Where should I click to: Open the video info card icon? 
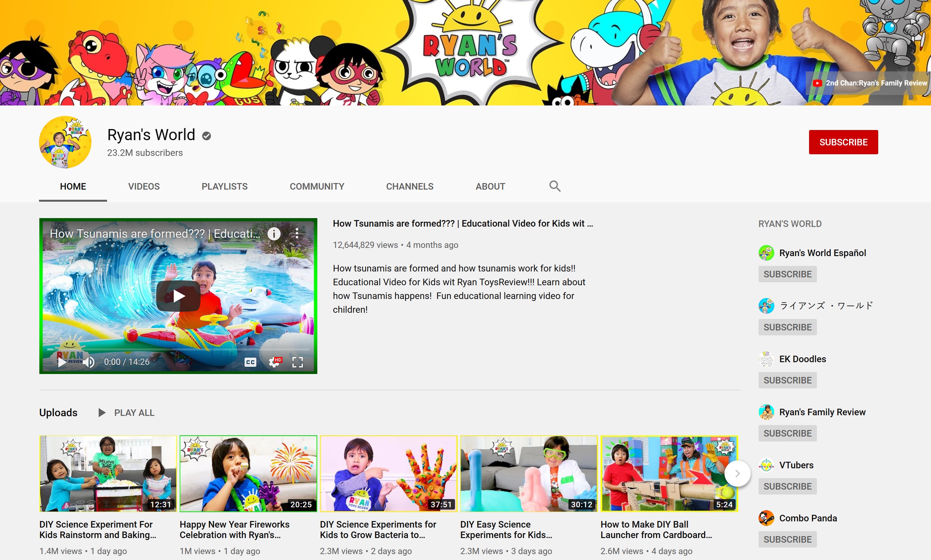(274, 234)
